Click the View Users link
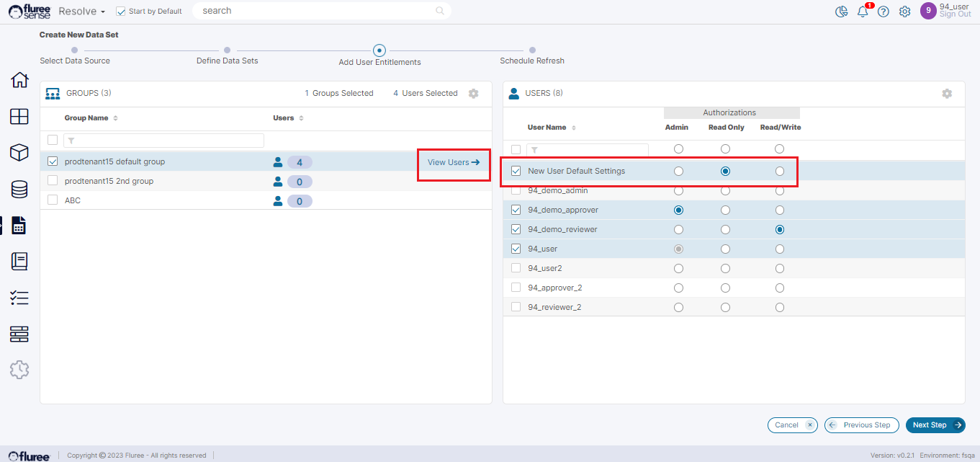980x462 pixels. pos(453,162)
